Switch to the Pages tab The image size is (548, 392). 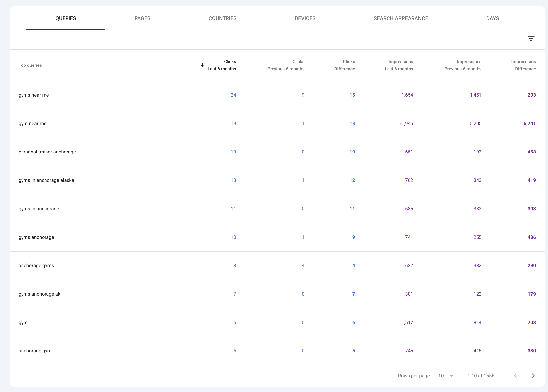142,18
